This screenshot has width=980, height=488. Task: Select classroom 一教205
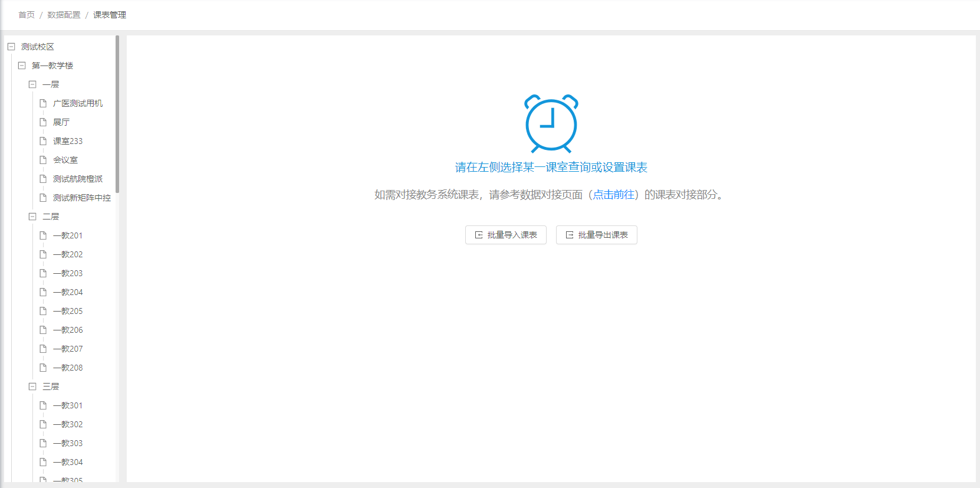click(x=68, y=311)
